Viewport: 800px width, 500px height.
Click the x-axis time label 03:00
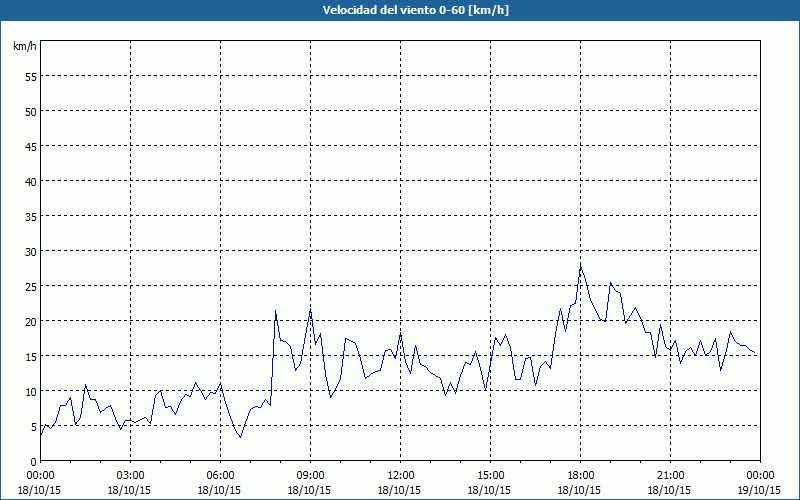point(130,476)
